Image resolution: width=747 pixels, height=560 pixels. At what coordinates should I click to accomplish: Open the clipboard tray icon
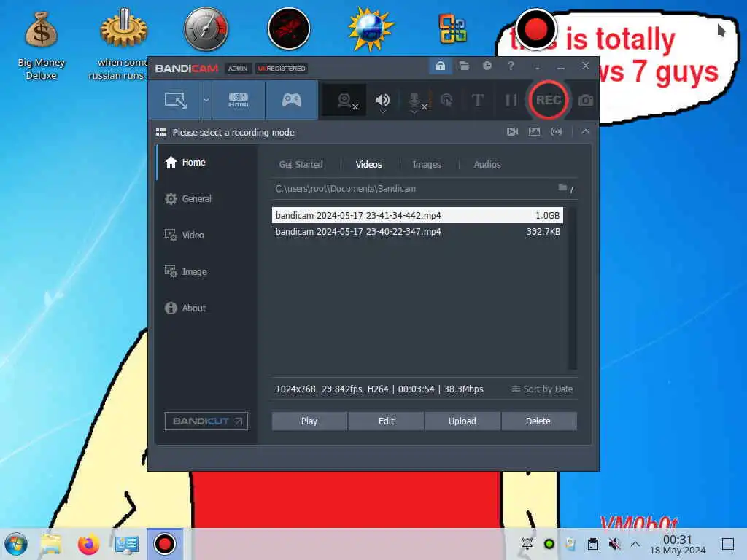point(592,544)
